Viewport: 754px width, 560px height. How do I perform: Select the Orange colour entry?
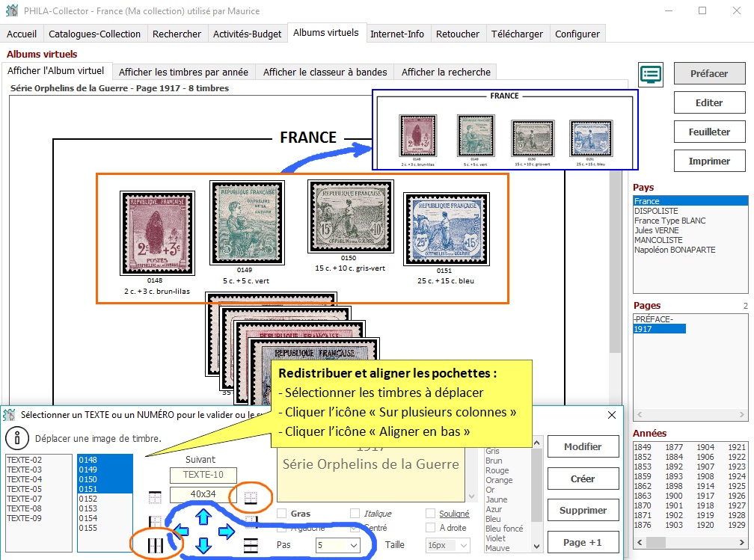click(499, 480)
